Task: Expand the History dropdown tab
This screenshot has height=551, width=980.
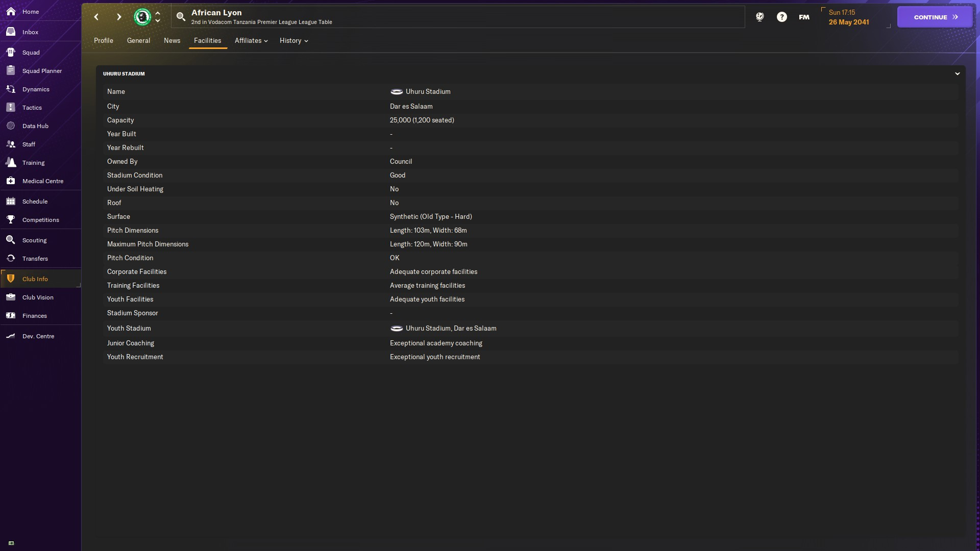Action: (293, 41)
